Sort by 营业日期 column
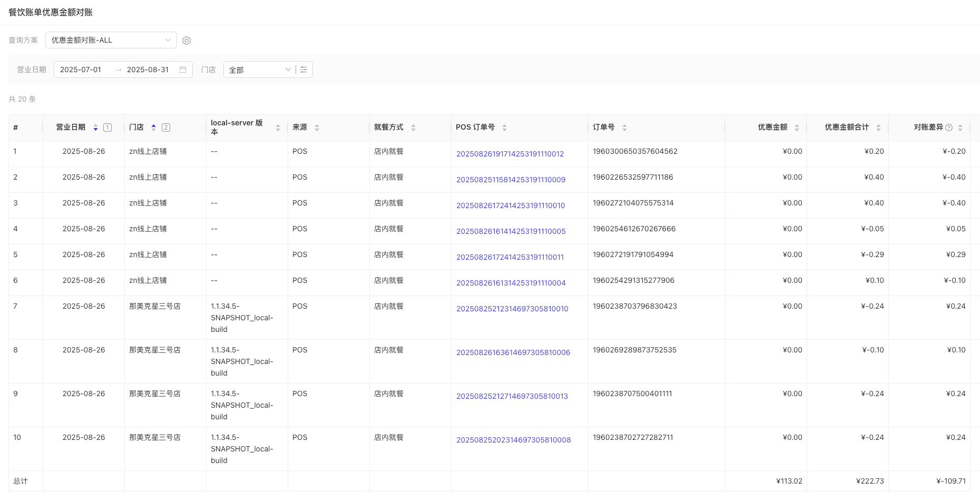The width and height of the screenshot is (980, 501). [95, 127]
